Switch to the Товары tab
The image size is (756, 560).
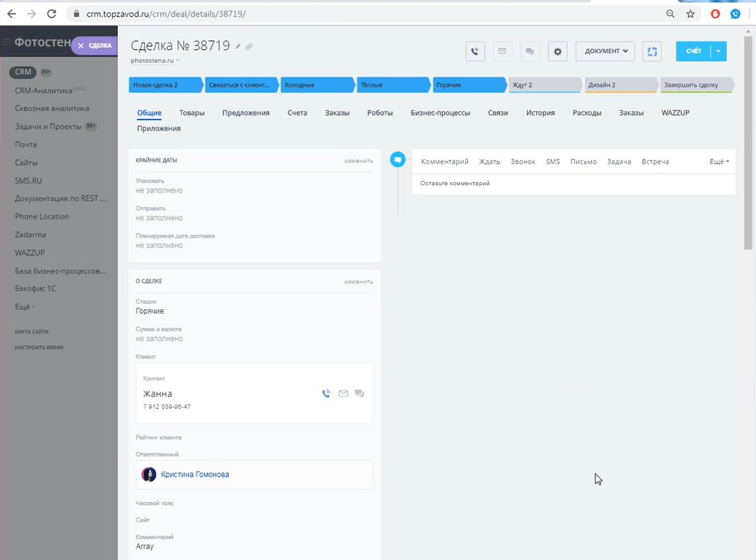192,113
